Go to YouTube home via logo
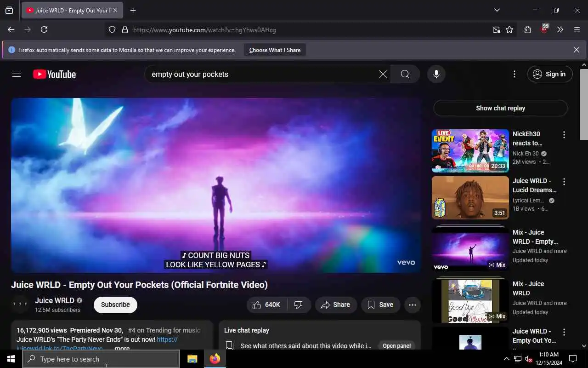Image resolution: width=588 pixels, height=368 pixels. [54, 74]
